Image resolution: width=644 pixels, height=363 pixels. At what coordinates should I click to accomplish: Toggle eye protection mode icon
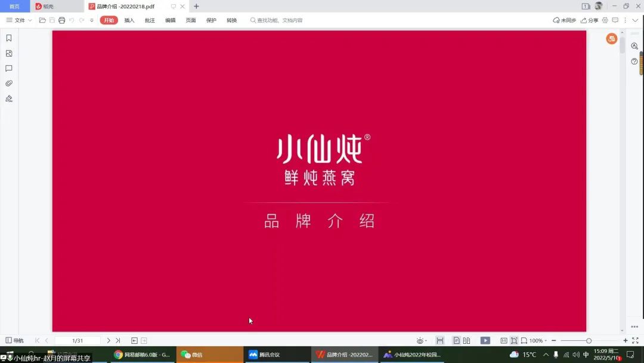pyautogui.click(x=420, y=341)
